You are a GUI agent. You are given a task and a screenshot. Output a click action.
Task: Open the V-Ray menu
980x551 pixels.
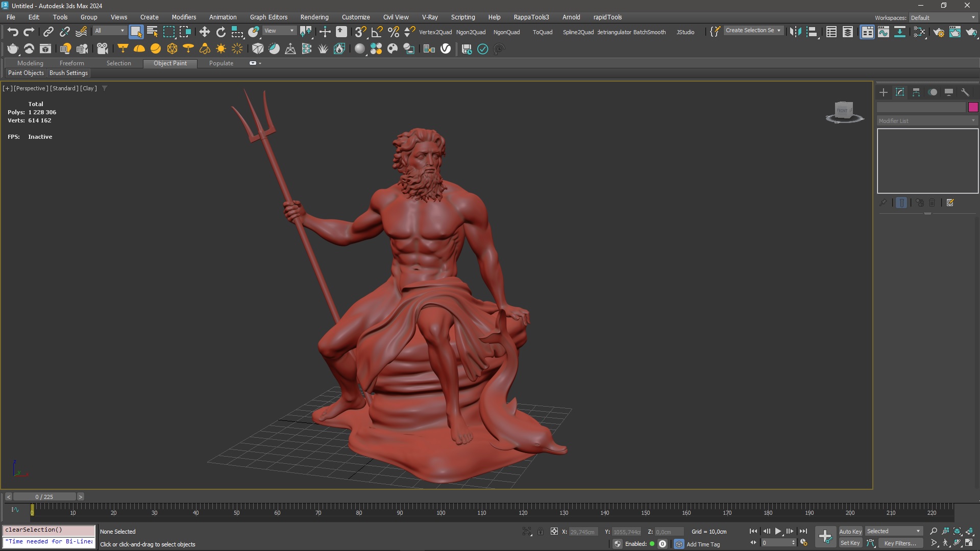coord(430,17)
